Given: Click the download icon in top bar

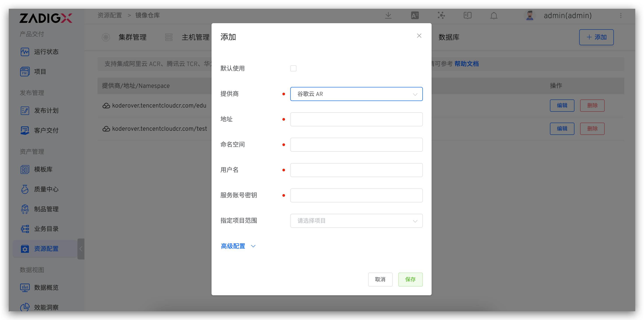Looking at the screenshot, I should pyautogui.click(x=388, y=16).
